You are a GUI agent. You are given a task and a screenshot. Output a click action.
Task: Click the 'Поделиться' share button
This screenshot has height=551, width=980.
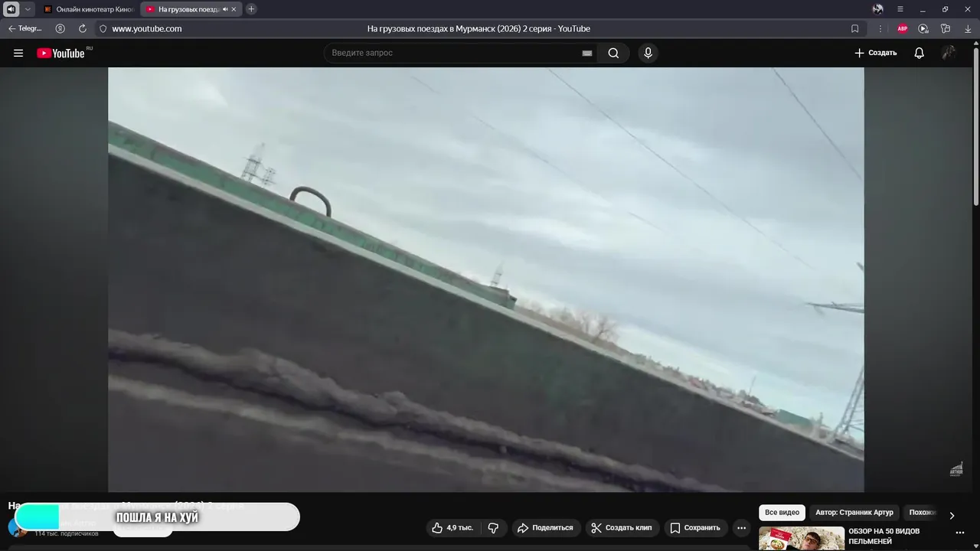pos(545,528)
